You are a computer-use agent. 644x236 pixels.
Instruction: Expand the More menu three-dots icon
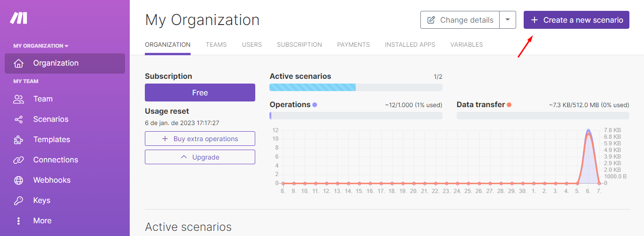(x=18, y=221)
